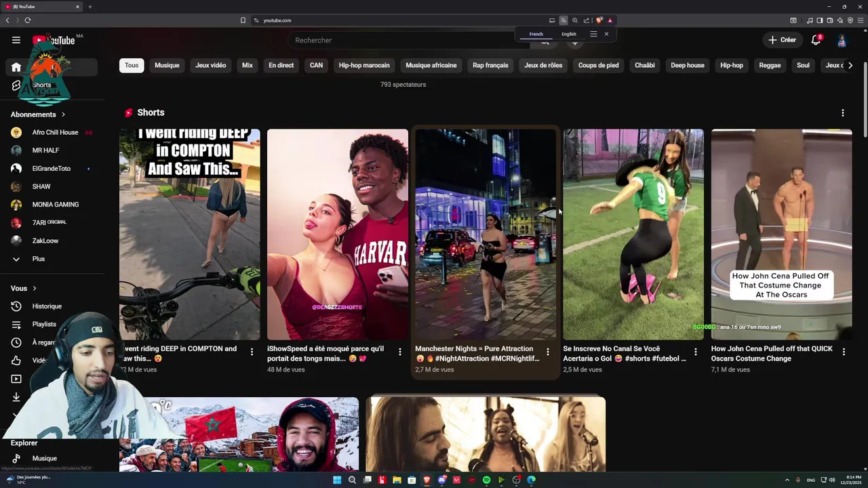Select the Hip-hop marocain filter chip
The image size is (868, 488).
(x=364, y=65)
